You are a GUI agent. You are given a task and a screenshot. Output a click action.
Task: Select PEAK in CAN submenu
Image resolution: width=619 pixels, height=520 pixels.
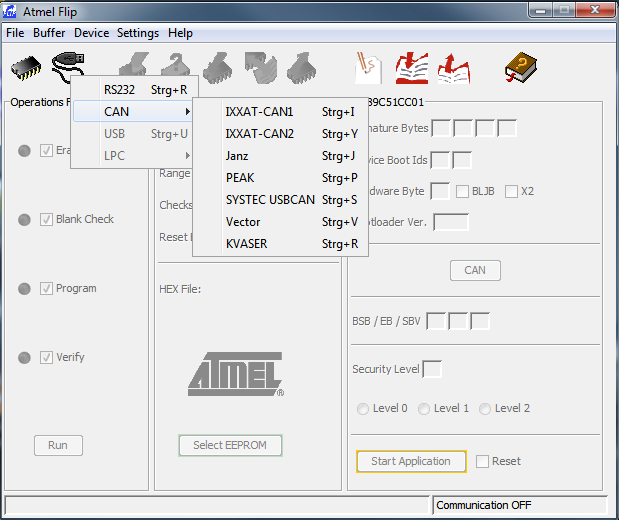281,178
